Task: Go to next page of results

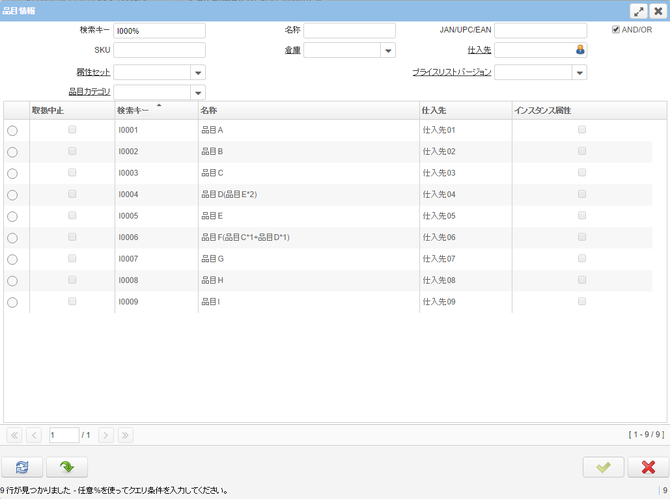Action: point(106,435)
